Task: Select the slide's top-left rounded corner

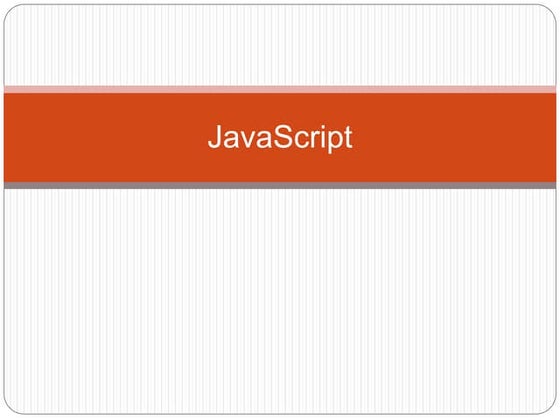Action: [x=11, y=11]
